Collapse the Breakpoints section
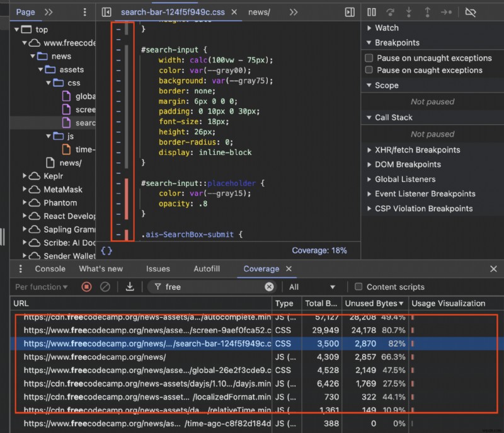This screenshot has height=433, width=504. pyautogui.click(x=369, y=43)
